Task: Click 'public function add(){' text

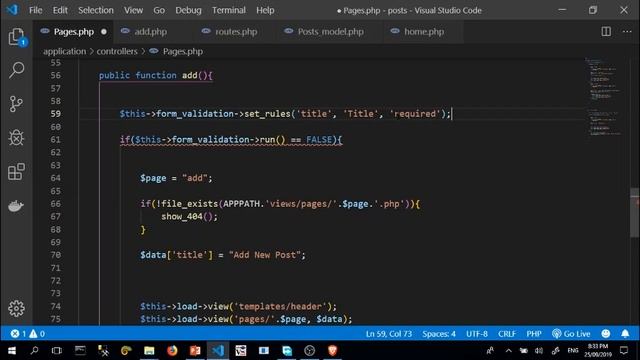Action: 156,76
